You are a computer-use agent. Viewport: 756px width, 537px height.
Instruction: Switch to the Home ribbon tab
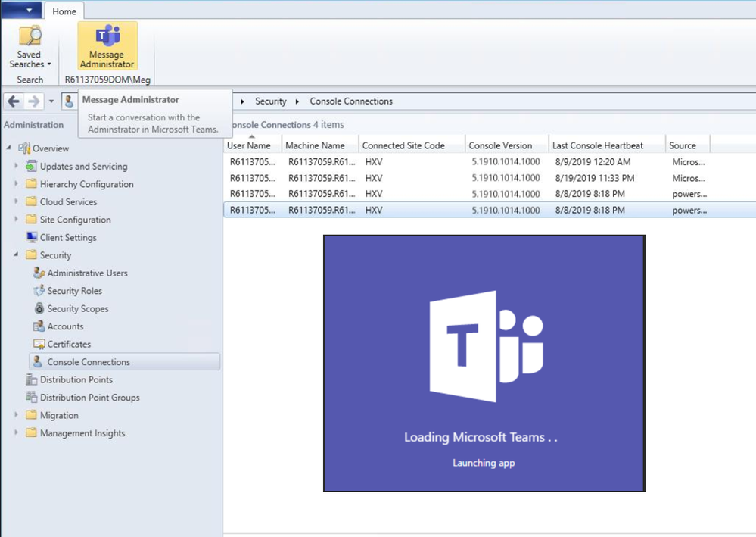click(x=64, y=11)
